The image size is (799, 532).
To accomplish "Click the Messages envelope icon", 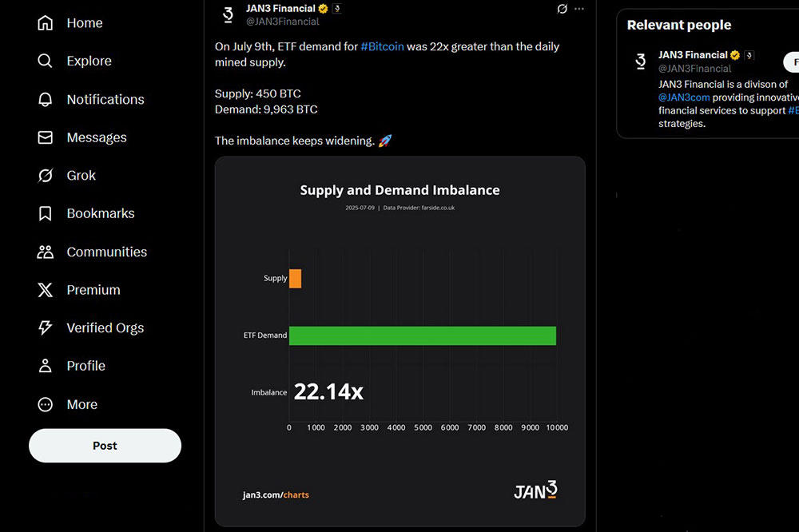I will click(x=45, y=137).
